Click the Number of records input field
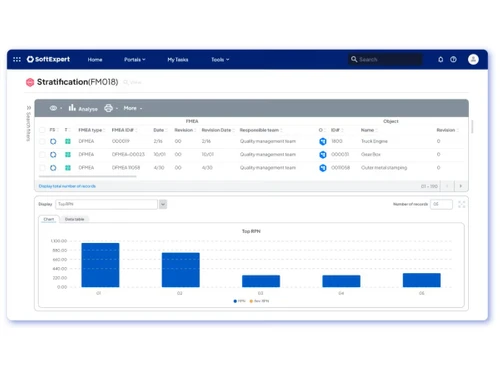The height and width of the screenshot is (375, 500). coord(441,204)
